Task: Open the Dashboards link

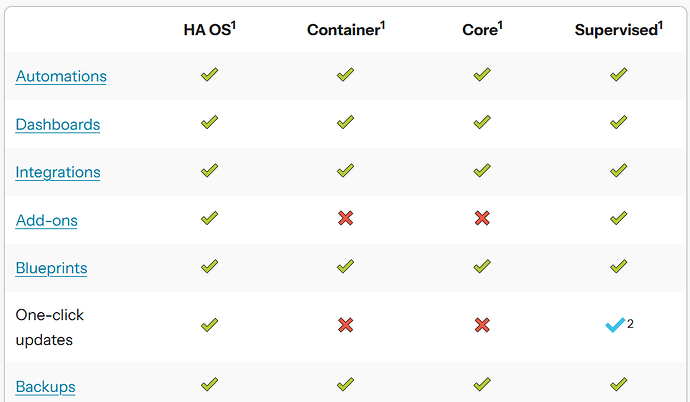Action: pyautogui.click(x=58, y=124)
